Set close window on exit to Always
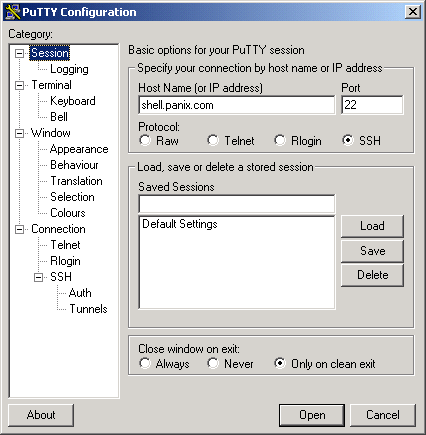Image resolution: width=426 pixels, height=435 pixels. click(x=145, y=363)
